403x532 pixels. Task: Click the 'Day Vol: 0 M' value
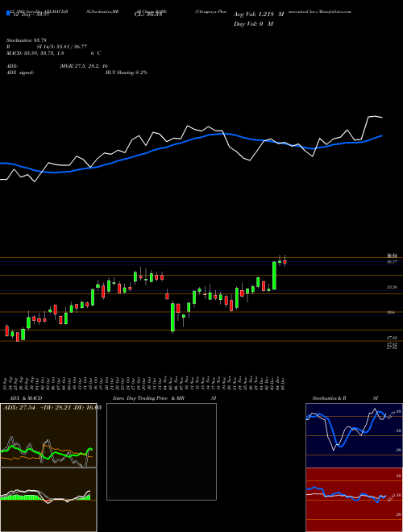pyautogui.click(x=253, y=24)
